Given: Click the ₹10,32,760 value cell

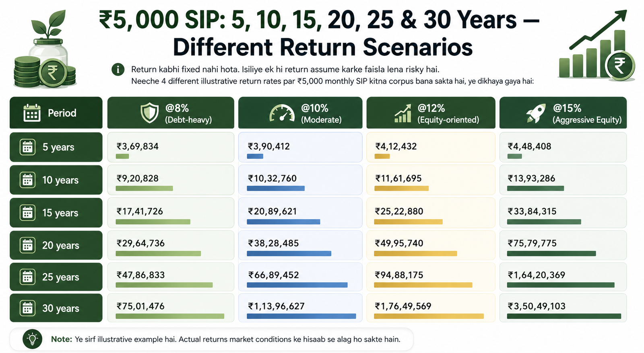Looking at the screenshot, I should click(300, 180).
